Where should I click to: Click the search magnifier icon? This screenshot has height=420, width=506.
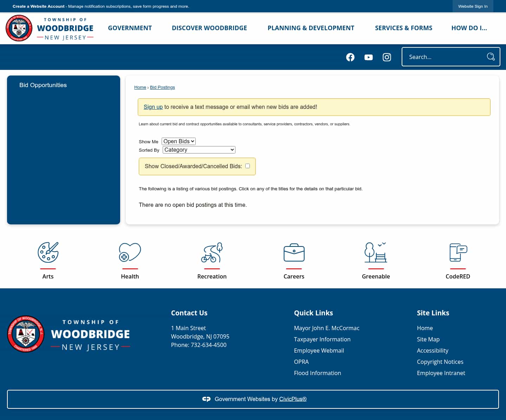[x=491, y=57]
